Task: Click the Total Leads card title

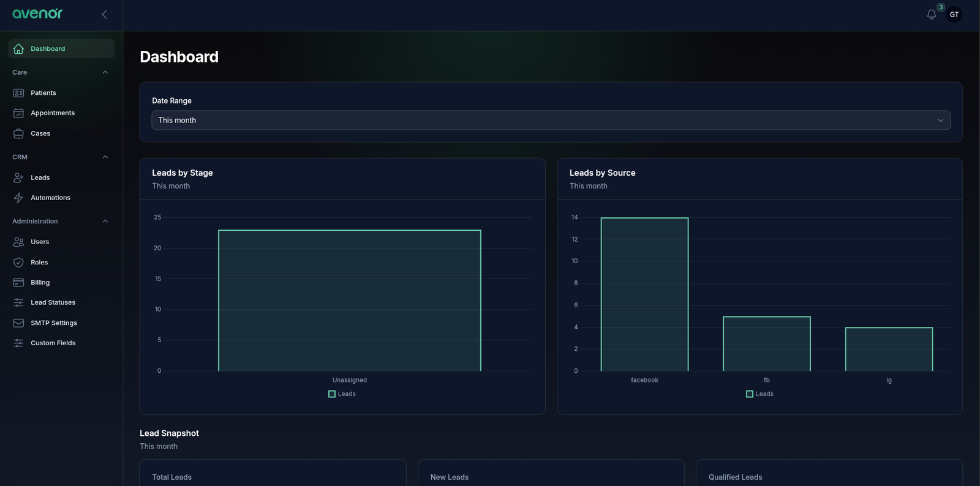Action: point(171,477)
